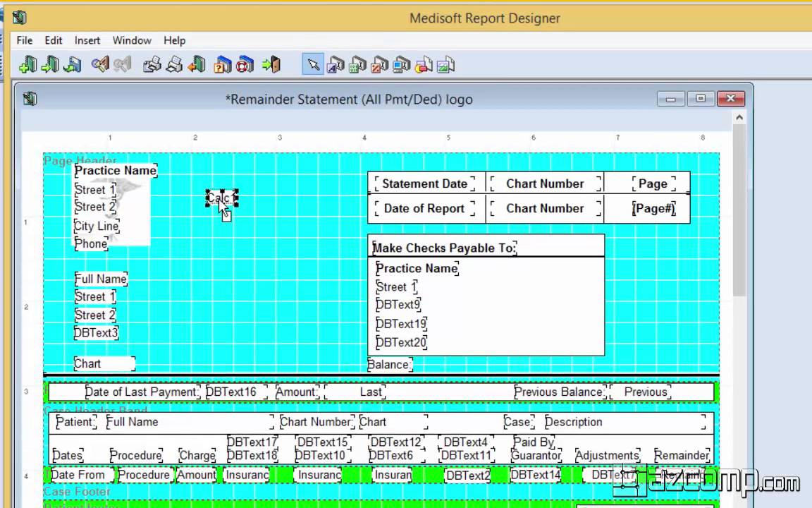Click the report window's title bar icon

[30, 99]
